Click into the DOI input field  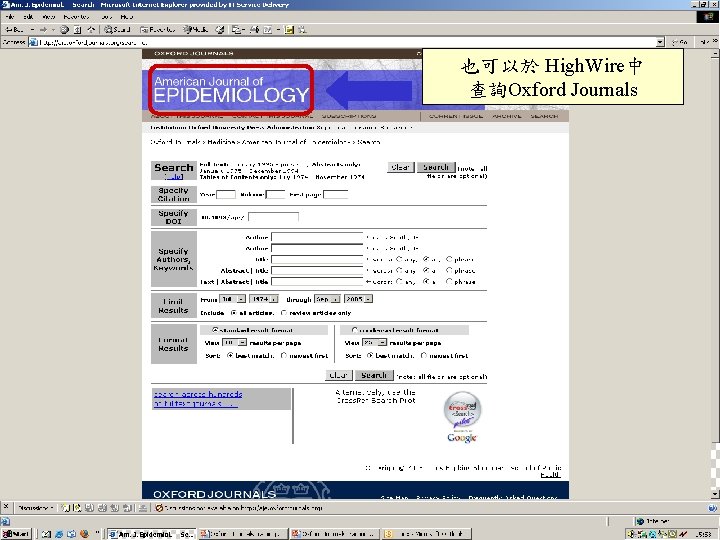(x=273, y=217)
